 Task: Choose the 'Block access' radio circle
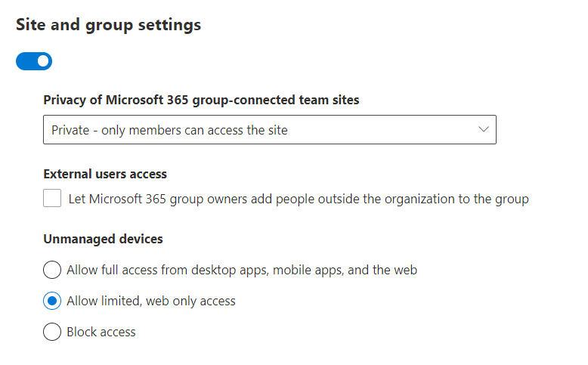[52, 332]
